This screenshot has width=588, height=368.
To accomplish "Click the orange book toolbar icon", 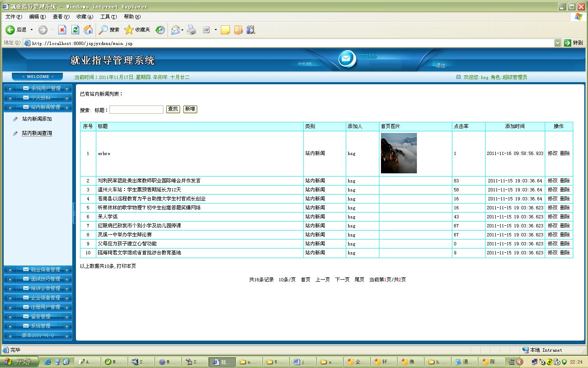I will (238, 30).
